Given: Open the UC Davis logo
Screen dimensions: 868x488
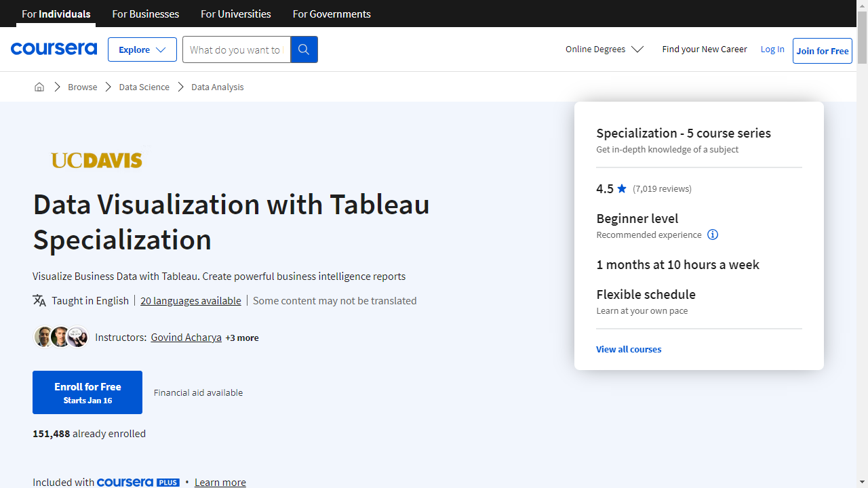Looking at the screenshot, I should point(97,160).
